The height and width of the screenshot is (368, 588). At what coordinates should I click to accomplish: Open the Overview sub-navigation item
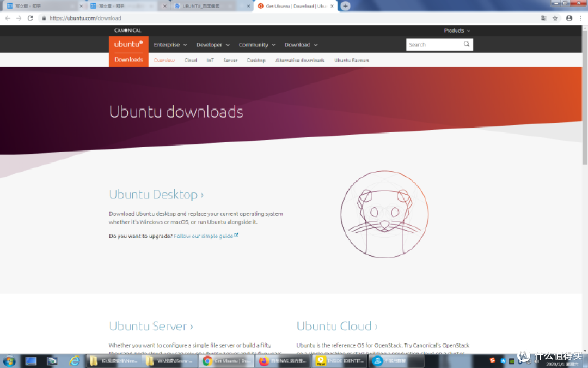(x=164, y=60)
